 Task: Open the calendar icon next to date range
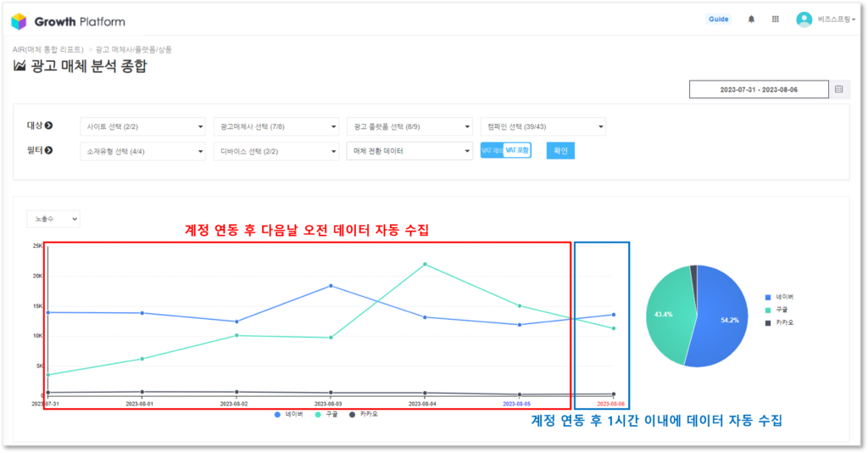[x=839, y=90]
